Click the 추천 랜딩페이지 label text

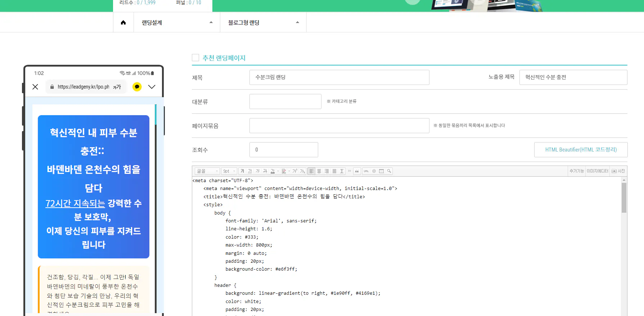pos(224,58)
